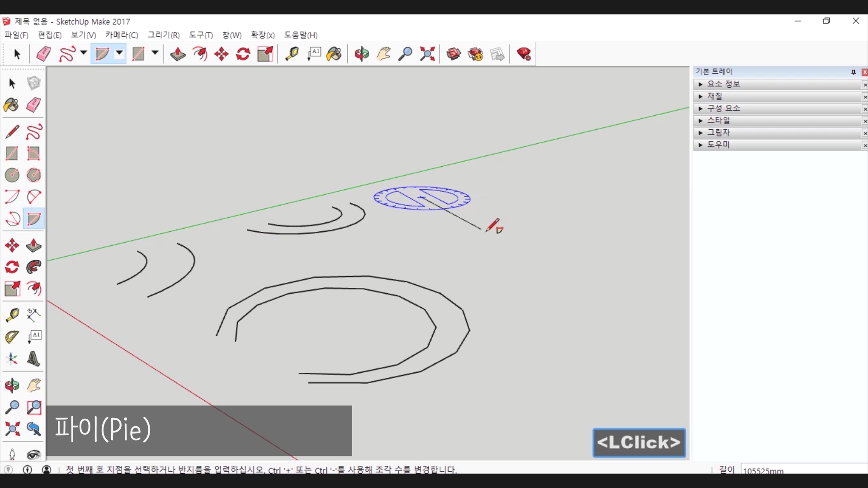Select the Paint Bucket tool in left toolbar
868x488 pixels.
11,106
